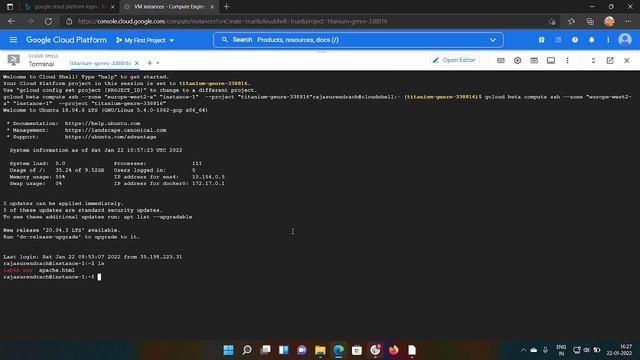Click the session information monitor icon
This screenshot has width=640, height=360.
point(551,60)
